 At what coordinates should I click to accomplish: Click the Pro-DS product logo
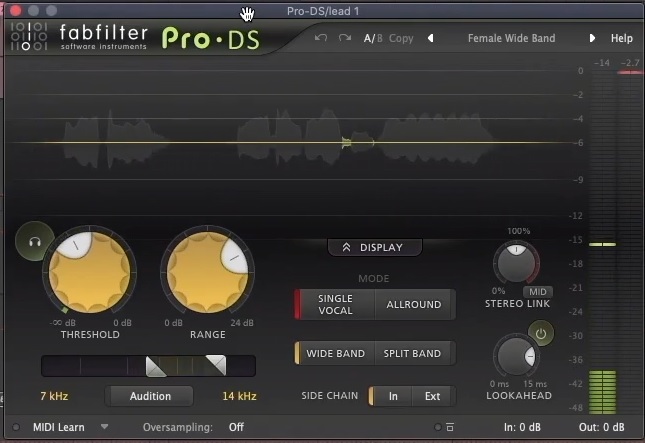click(211, 39)
